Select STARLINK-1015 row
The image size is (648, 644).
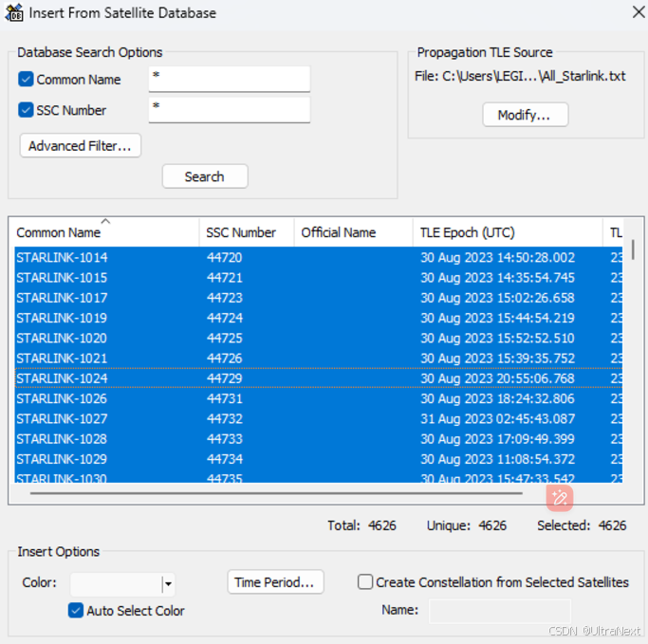318,278
